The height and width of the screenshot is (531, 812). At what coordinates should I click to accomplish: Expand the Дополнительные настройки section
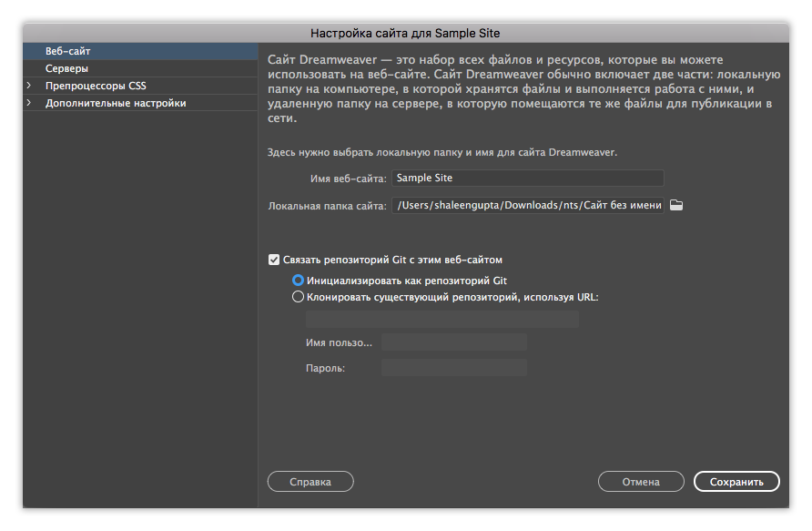[x=30, y=102]
